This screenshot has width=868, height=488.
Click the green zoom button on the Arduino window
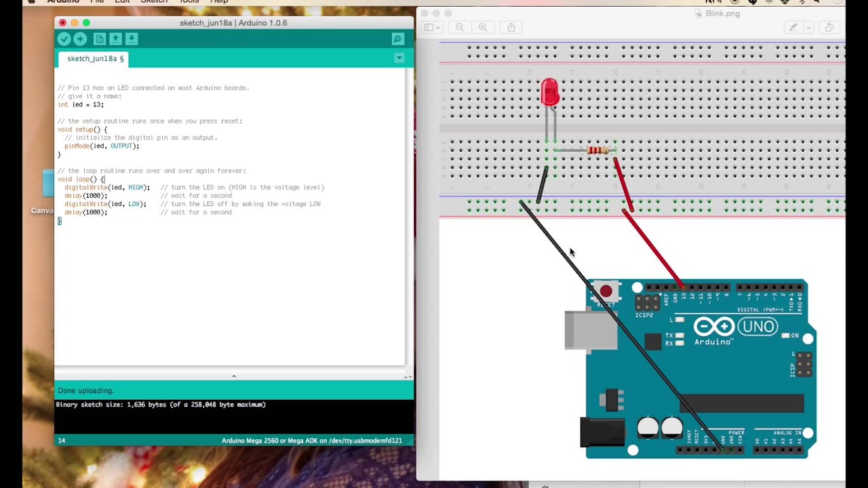(x=86, y=23)
